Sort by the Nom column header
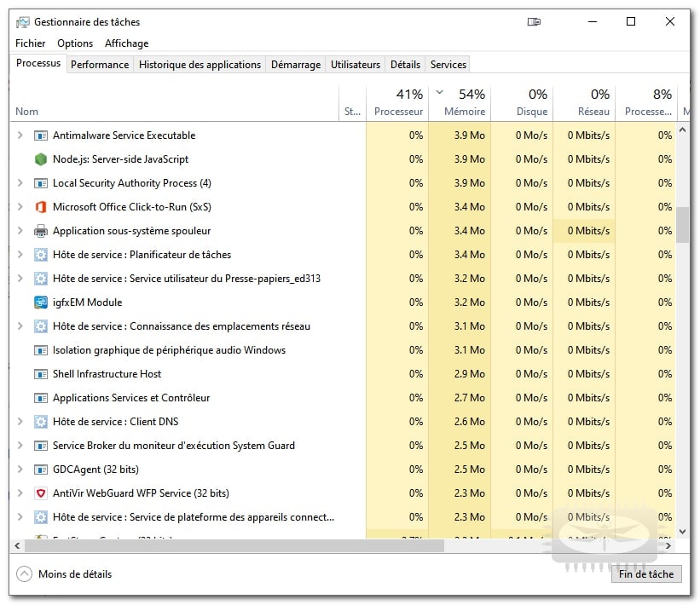 coord(174,103)
